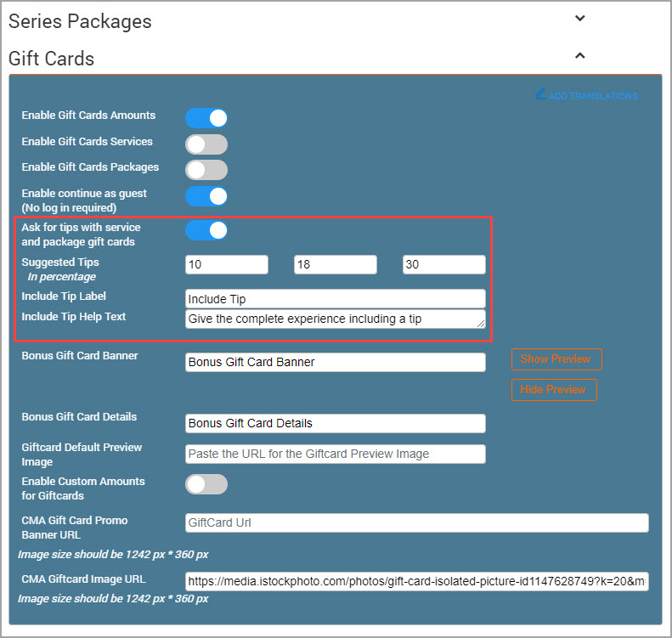672x638 pixels.
Task: Toggle Enable continue as guest switch
Action: point(206,196)
